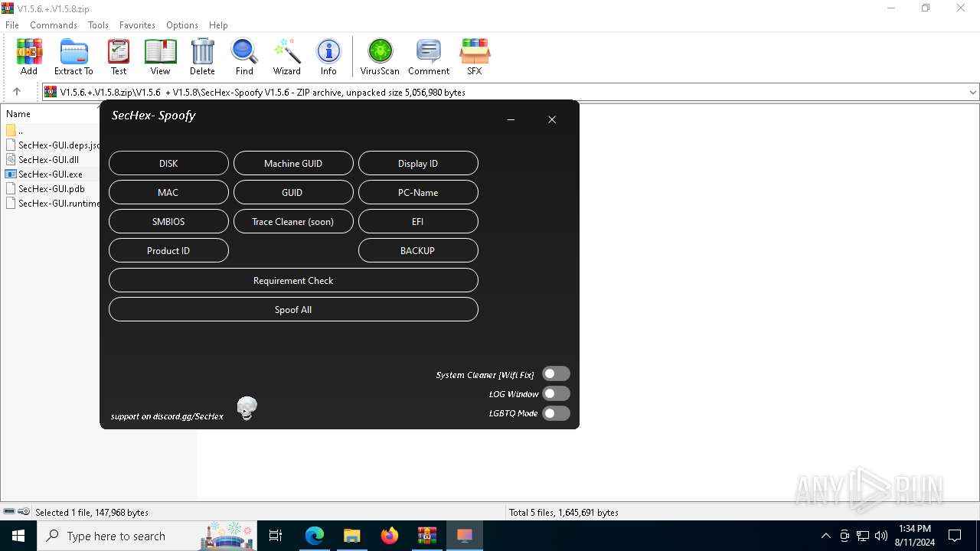Click the Product ID button
Image resolution: width=980 pixels, height=551 pixels.
pos(168,250)
